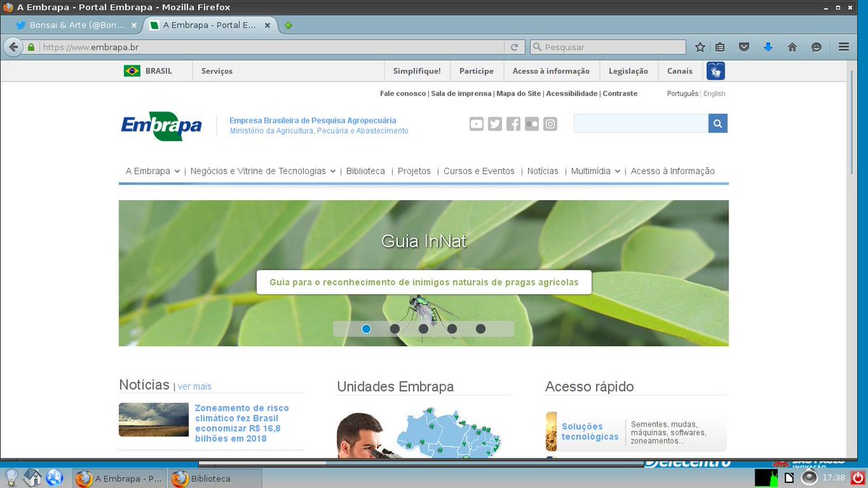868x488 pixels.
Task: Open Embrapa's Twitter icon
Action: 495,124
